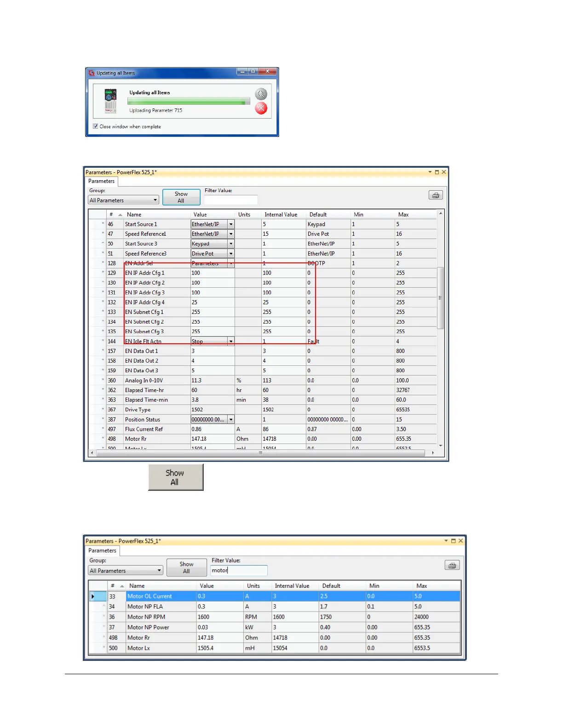
Task: Click the drive image in Updating dialog
Action: coord(110,101)
